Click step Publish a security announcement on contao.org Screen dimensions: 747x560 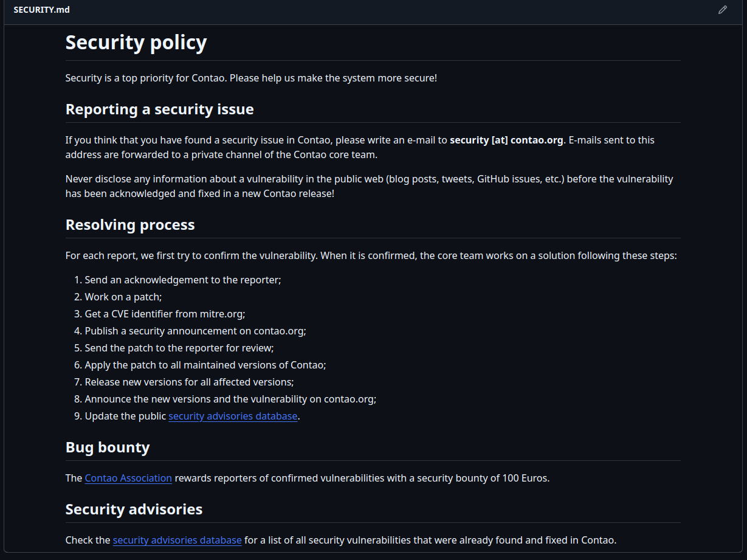pyautogui.click(x=195, y=331)
